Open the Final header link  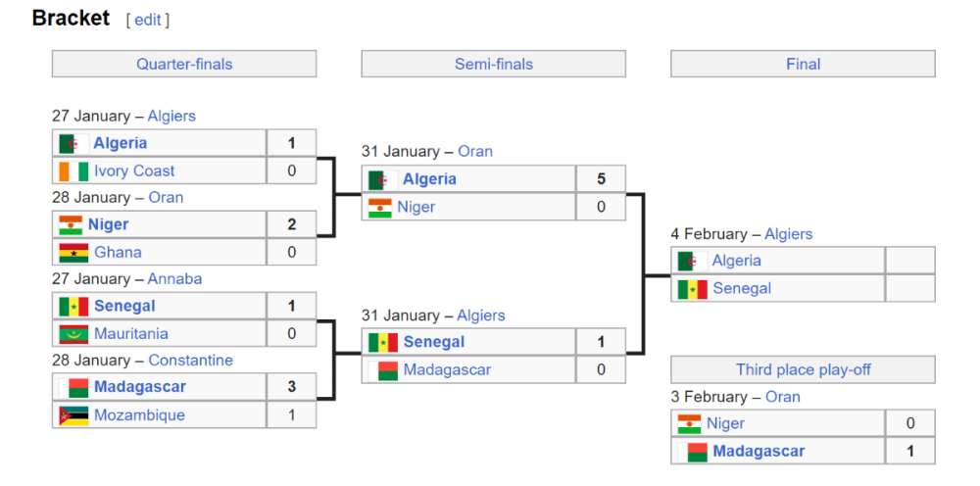click(x=803, y=64)
